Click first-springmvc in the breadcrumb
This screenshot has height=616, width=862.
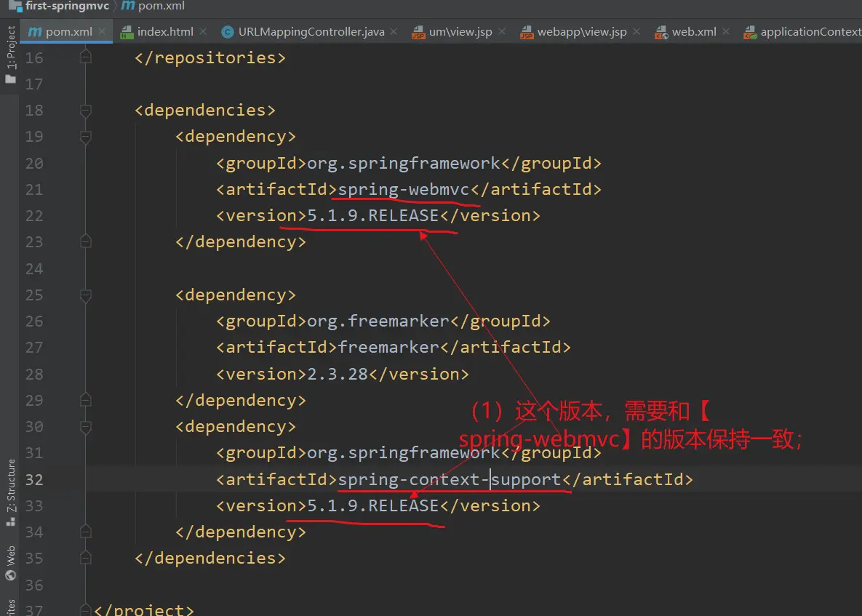pyautogui.click(x=67, y=6)
